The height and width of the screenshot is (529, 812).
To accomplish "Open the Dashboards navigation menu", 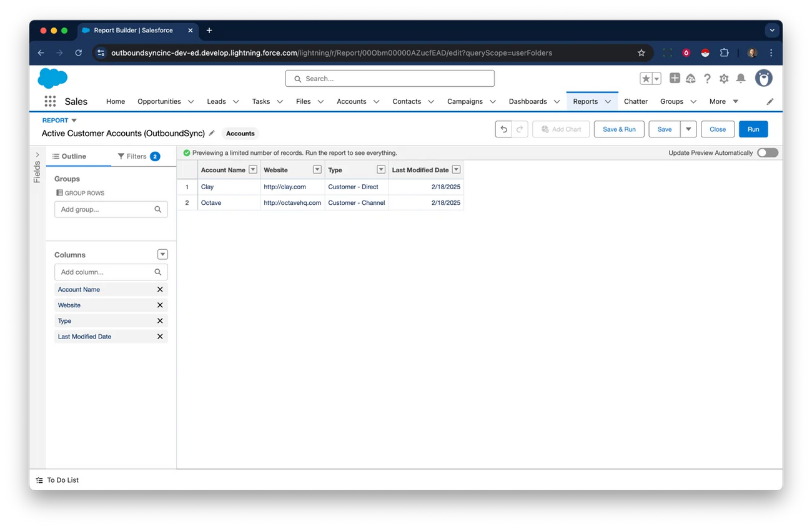I will [x=533, y=101].
